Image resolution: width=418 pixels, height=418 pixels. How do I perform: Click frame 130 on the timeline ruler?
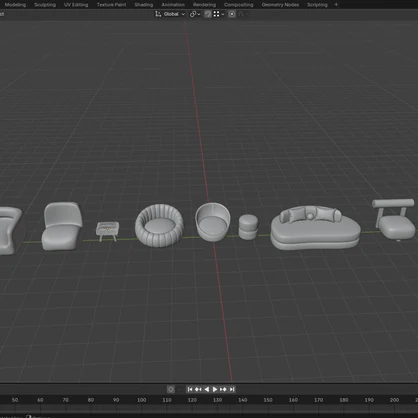tap(217, 400)
